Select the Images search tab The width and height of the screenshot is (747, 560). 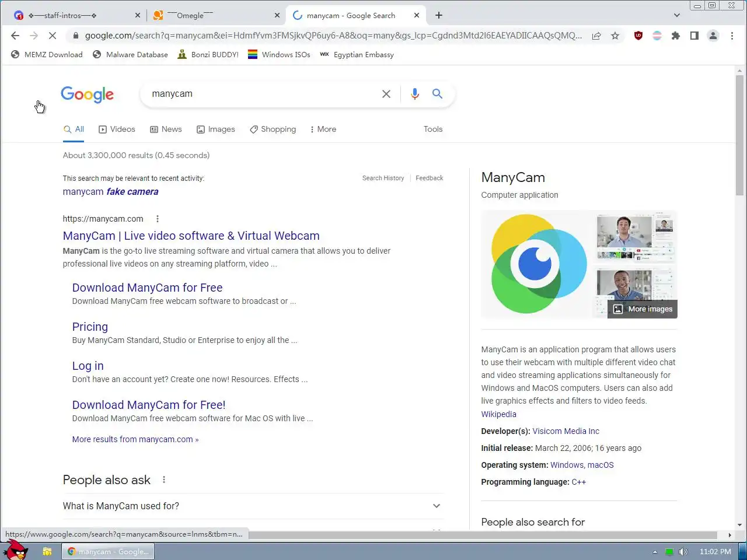tap(215, 129)
